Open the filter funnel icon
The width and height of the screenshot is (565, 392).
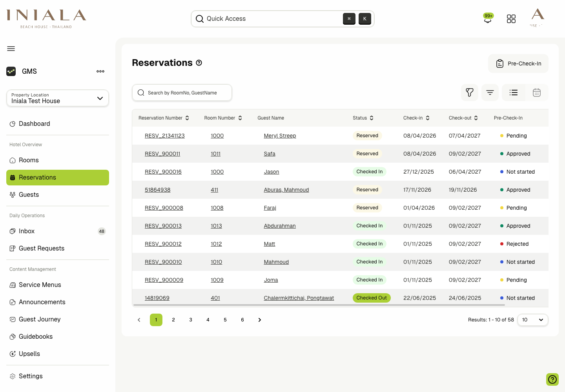470,93
